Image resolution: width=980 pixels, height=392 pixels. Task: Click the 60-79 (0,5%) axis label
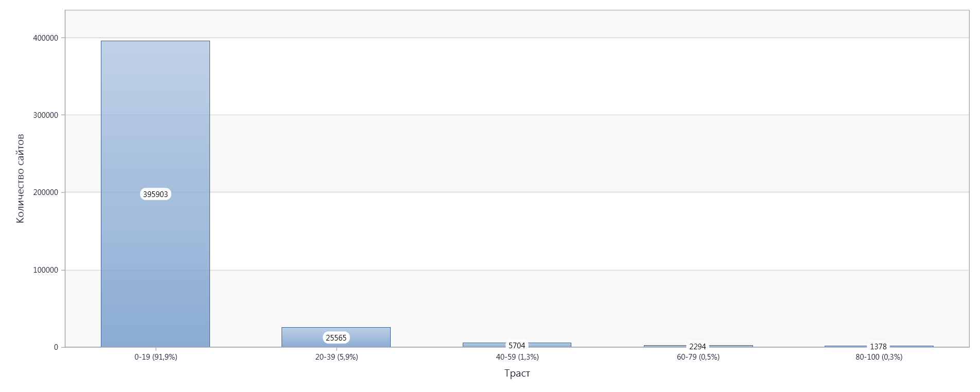(x=698, y=357)
